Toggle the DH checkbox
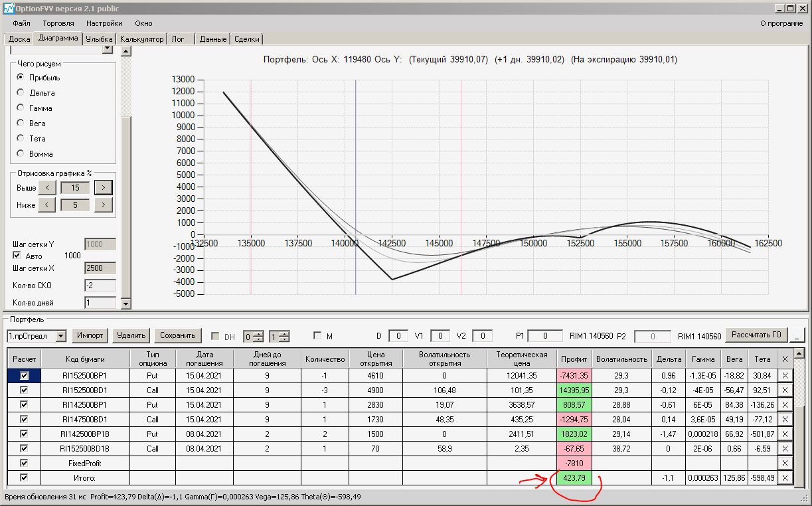This screenshot has width=812, height=506. pyautogui.click(x=214, y=336)
